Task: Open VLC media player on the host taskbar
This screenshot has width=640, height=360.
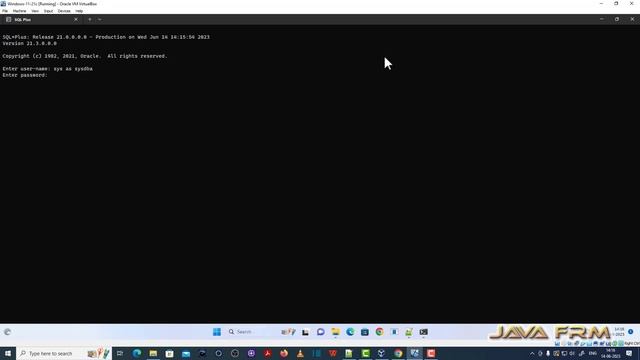Action: tap(300, 353)
